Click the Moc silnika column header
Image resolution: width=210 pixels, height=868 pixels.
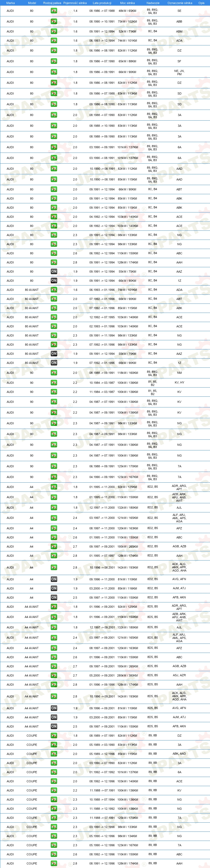(127, 3)
